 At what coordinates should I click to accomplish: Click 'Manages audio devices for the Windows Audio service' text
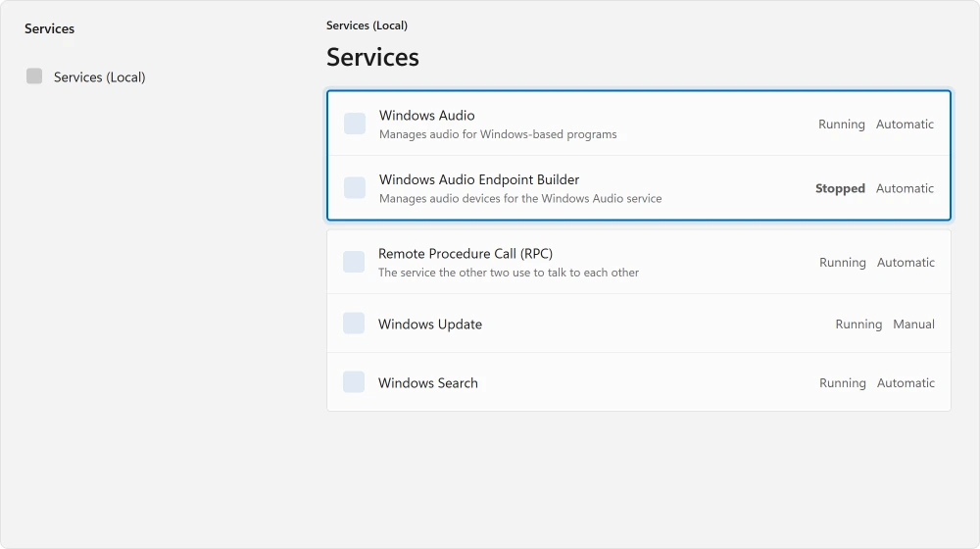coord(520,198)
